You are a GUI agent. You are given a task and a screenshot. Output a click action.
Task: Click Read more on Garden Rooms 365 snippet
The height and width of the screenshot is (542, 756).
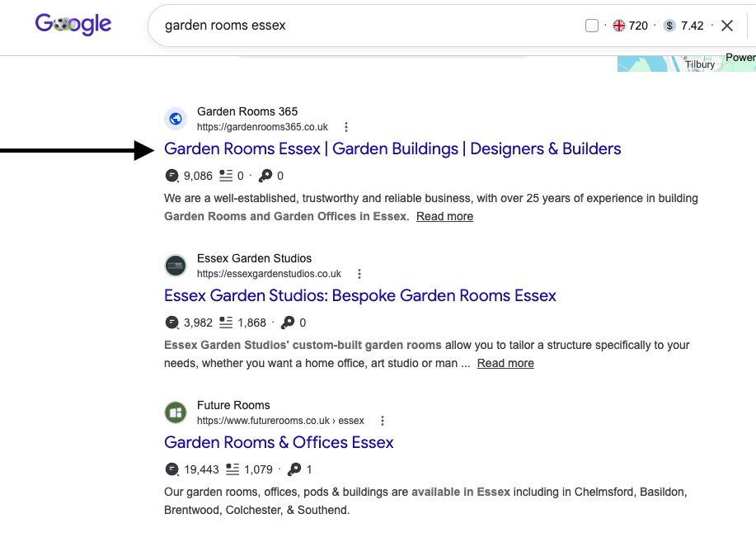pyautogui.click(x=444, y=216)
